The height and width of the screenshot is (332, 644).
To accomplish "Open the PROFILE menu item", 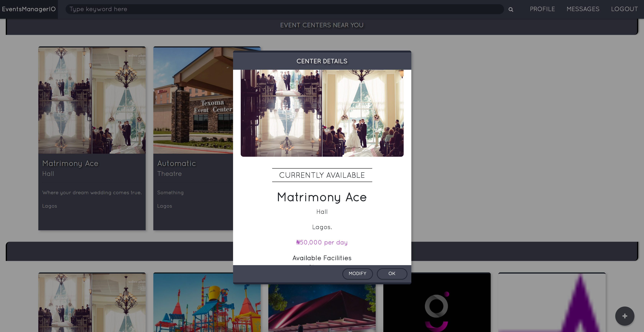I will pos(542,9).
